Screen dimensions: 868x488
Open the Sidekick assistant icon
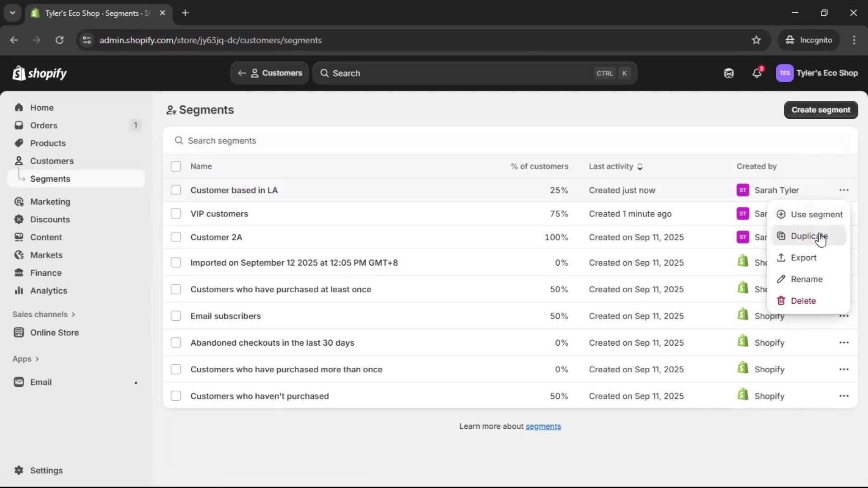[x=729, y=73]
